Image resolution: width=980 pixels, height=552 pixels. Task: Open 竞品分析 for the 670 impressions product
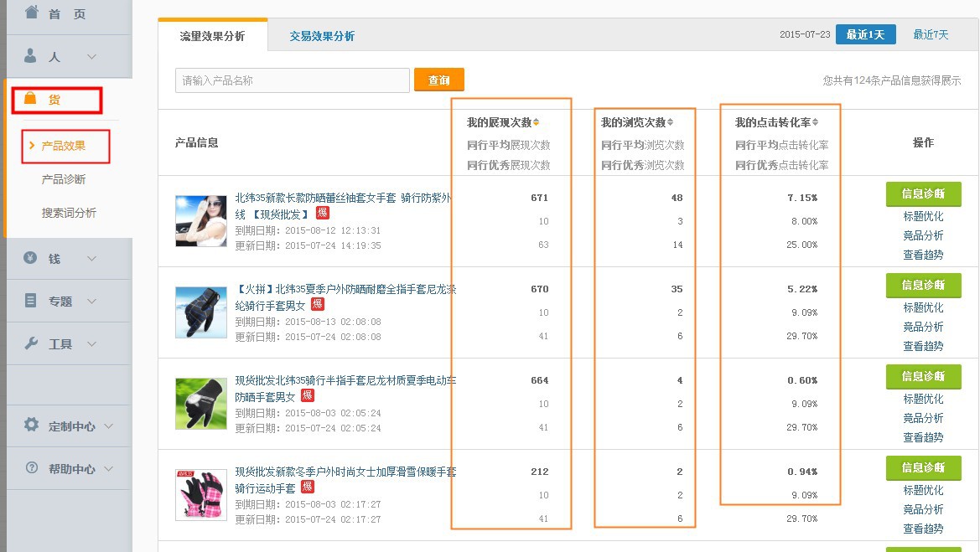pyautogui.click(x=923, y=327)
